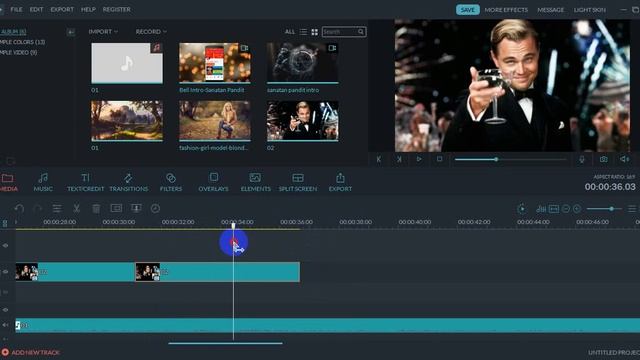Select the fashion-girl-model-blond thumbnail

tap(215, 121)
